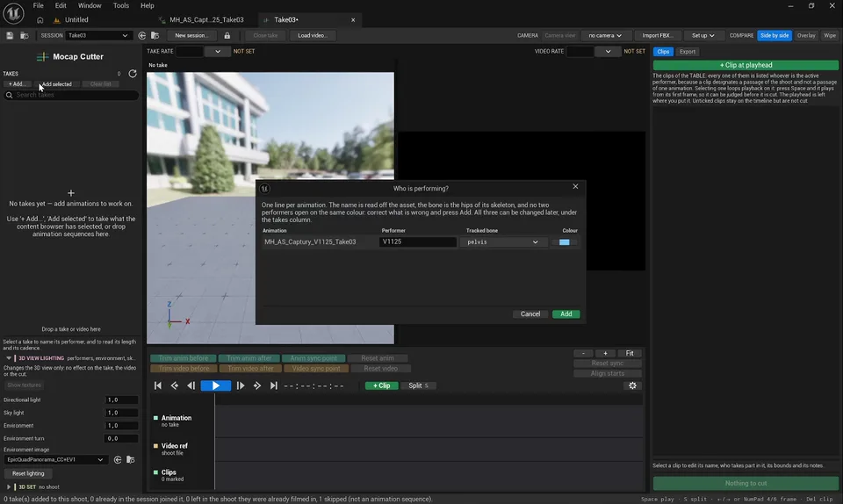
Task: Cancel the performer dialog
Action: [x=530, y=314]
